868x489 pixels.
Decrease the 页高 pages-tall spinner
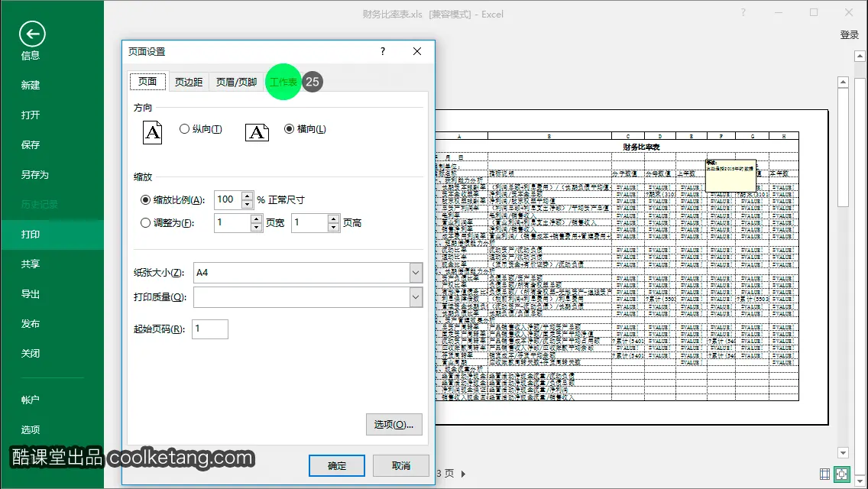click(333, 227)
